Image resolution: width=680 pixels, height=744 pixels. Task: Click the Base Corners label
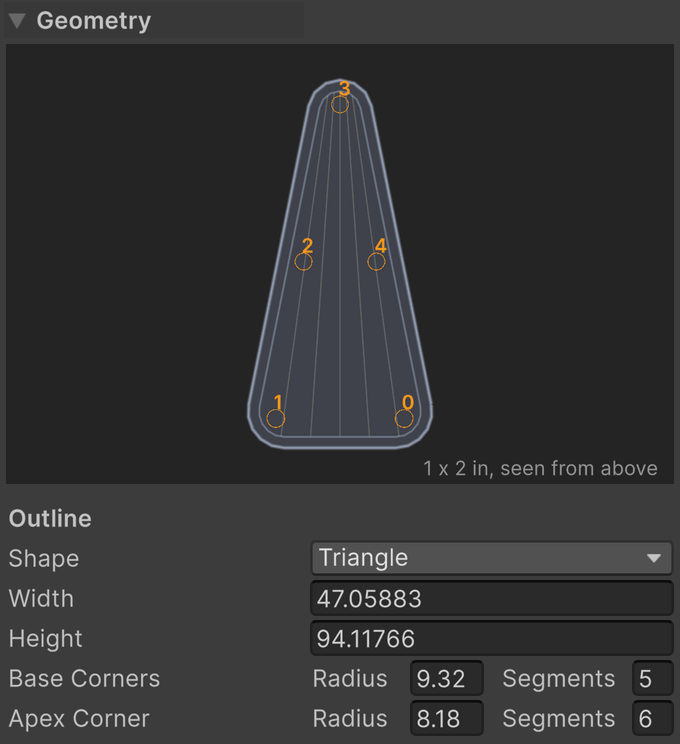pyautogui.click(x=84, y=679)
